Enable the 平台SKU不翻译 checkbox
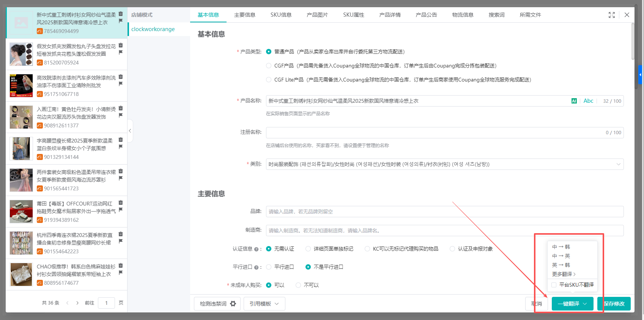644x320 pixels. click(x=554, y=285)
